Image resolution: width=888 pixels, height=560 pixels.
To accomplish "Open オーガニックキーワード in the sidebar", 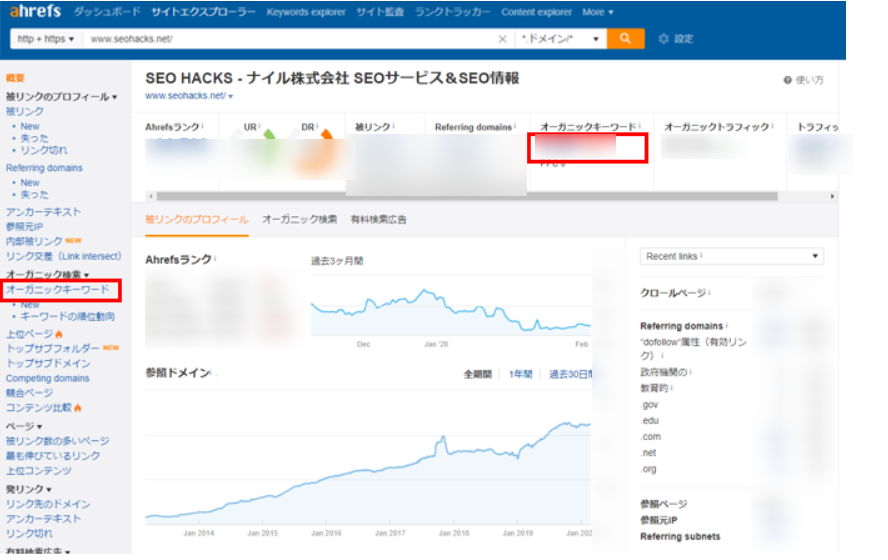I will click(57, 289).
